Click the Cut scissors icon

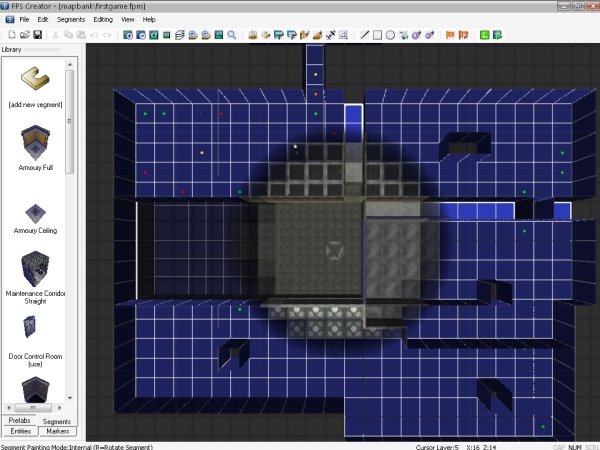pos(55,35)
